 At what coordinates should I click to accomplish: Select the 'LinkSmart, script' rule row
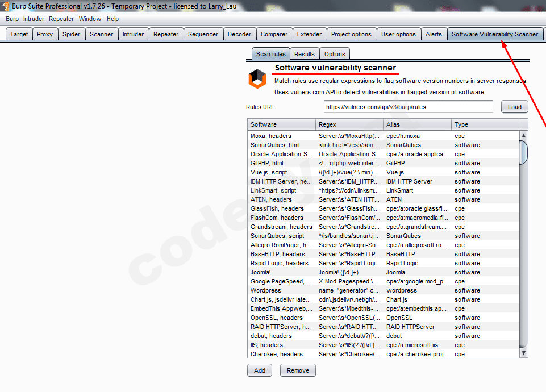click(383, 190)
